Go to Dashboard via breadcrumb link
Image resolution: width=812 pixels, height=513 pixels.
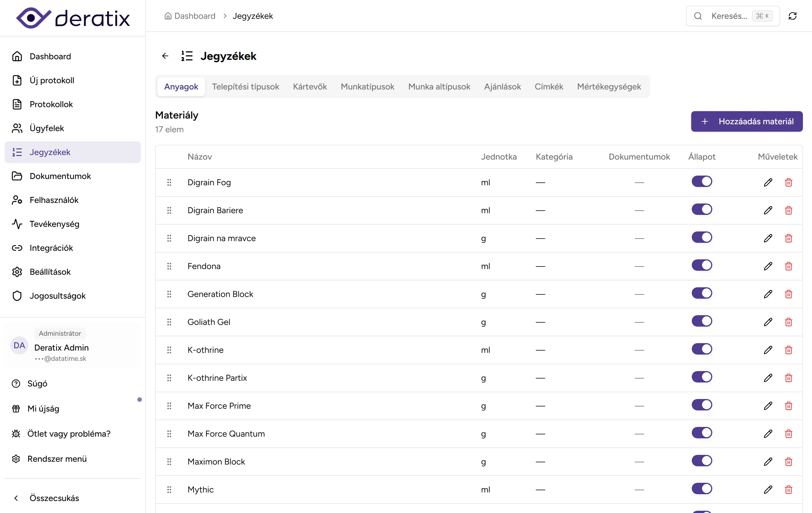(194, 16)
